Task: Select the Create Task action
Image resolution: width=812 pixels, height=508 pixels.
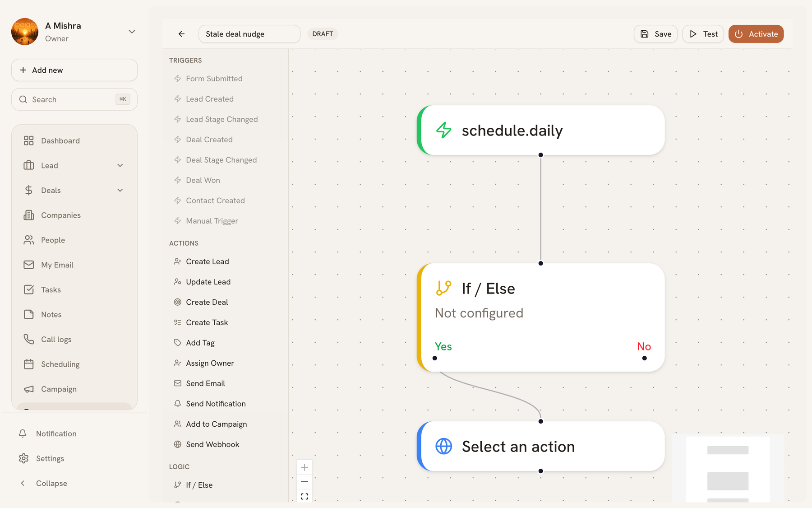Action: point(226,322)
